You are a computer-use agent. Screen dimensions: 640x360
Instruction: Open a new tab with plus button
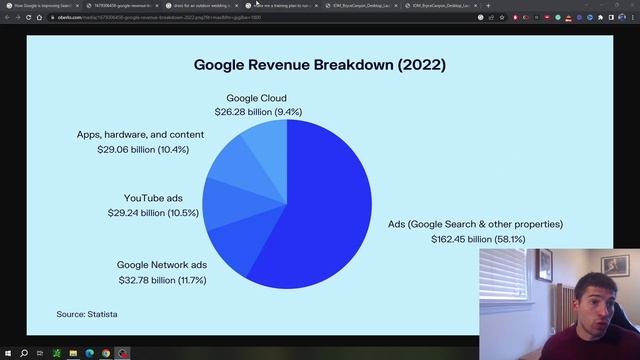click(488, 6)
